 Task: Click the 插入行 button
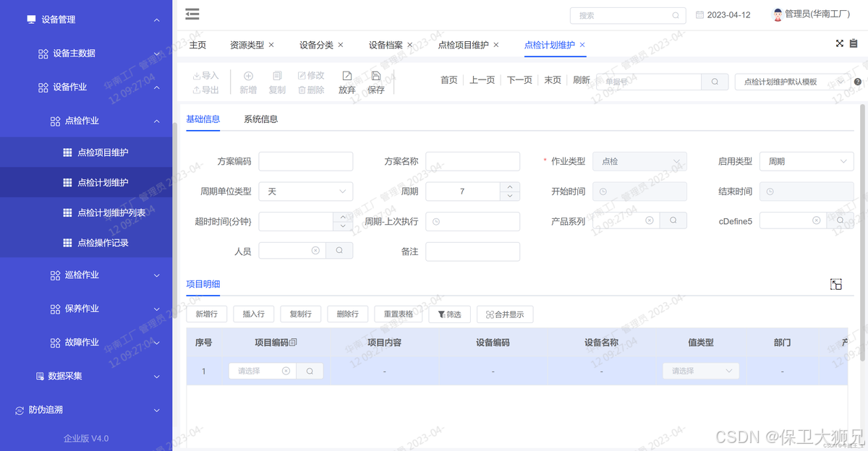pos(254,314)
